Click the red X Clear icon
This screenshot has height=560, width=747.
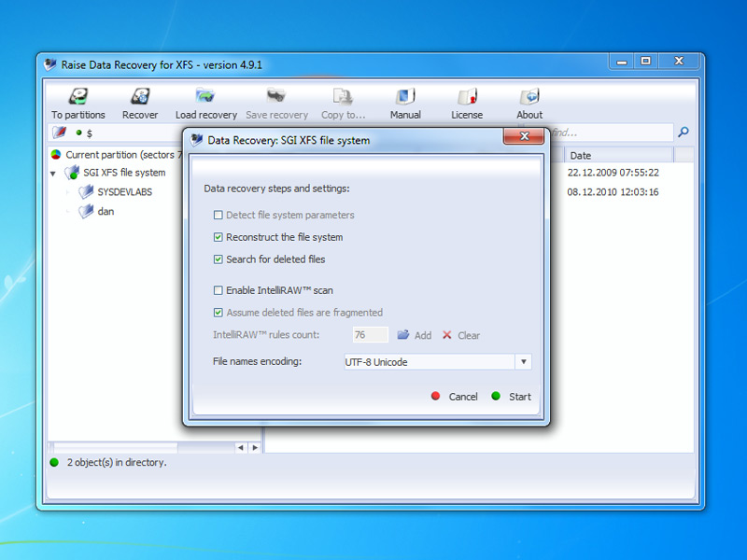tap(446, 335)
